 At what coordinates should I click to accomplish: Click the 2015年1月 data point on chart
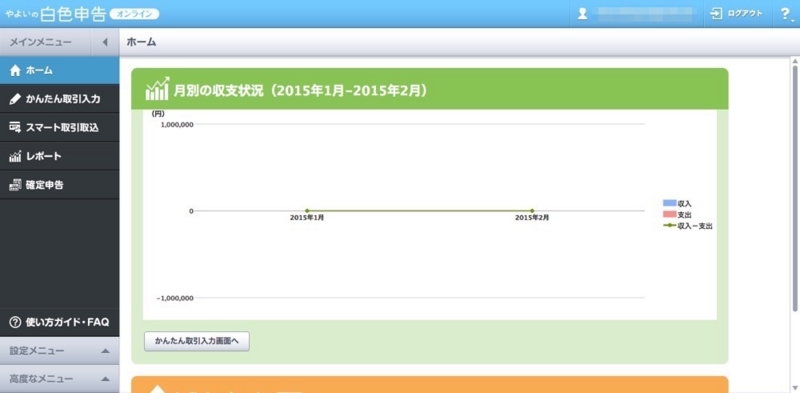307,210
